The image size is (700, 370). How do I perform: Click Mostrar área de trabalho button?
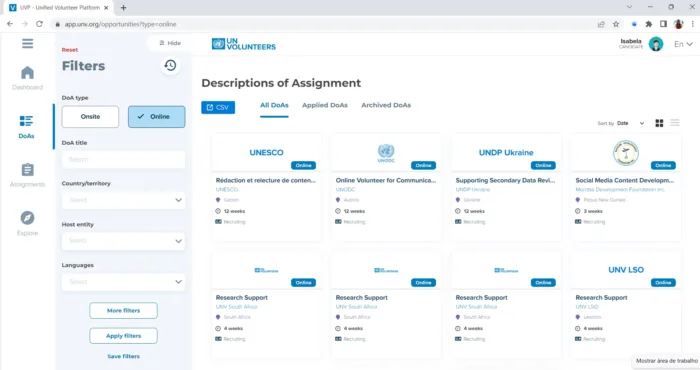point(667,361)
